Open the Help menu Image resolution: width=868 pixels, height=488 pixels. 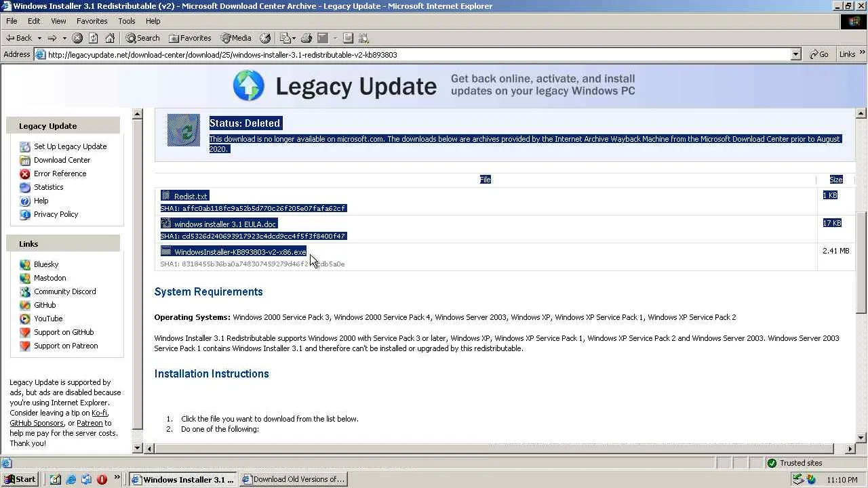pyautogui.click(x=153, y=21)
